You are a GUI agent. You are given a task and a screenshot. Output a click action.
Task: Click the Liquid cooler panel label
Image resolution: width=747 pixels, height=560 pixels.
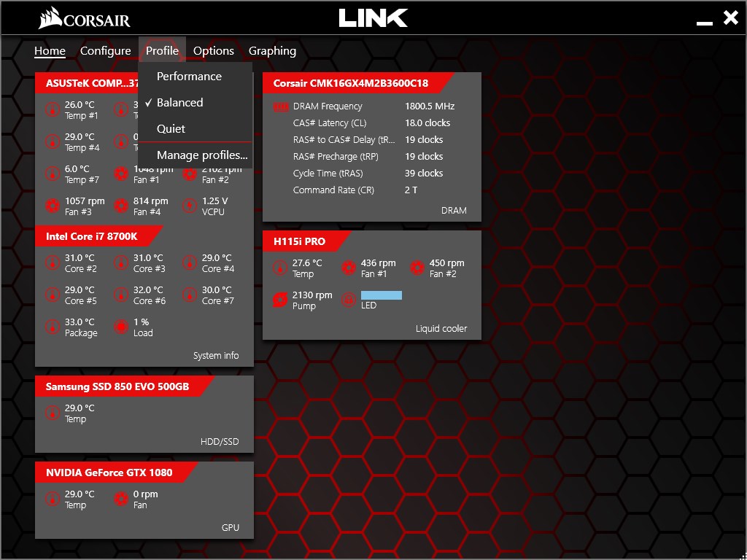[441, 329]
